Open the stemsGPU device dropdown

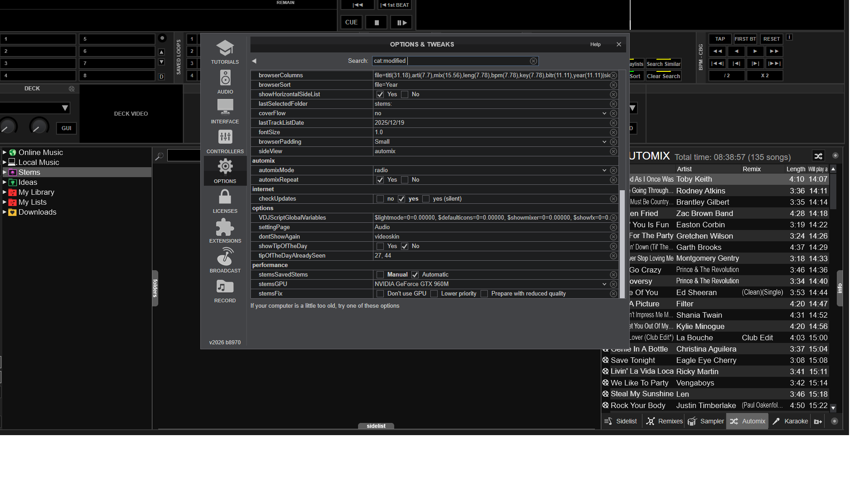pyautogui.click(x=604, y=284)
